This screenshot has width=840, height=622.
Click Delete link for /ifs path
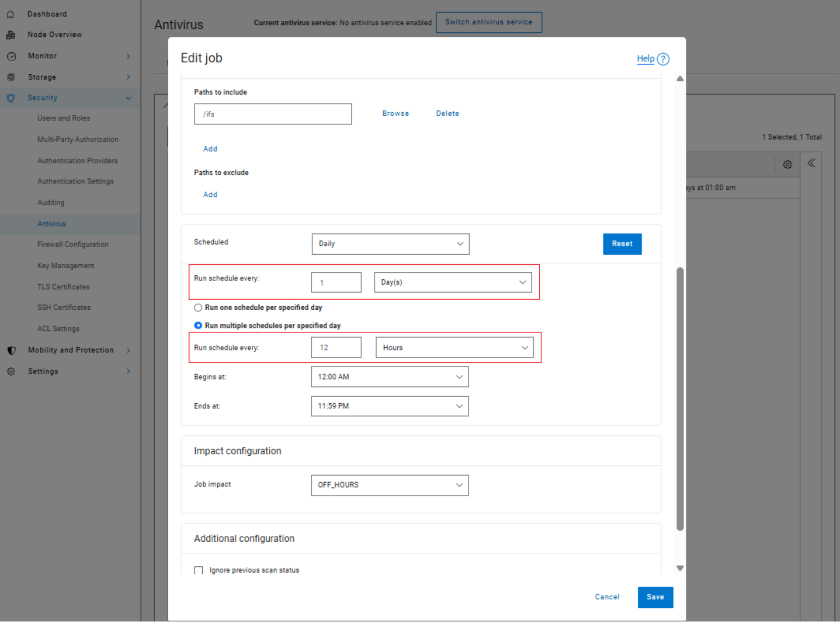coord(447,114)
